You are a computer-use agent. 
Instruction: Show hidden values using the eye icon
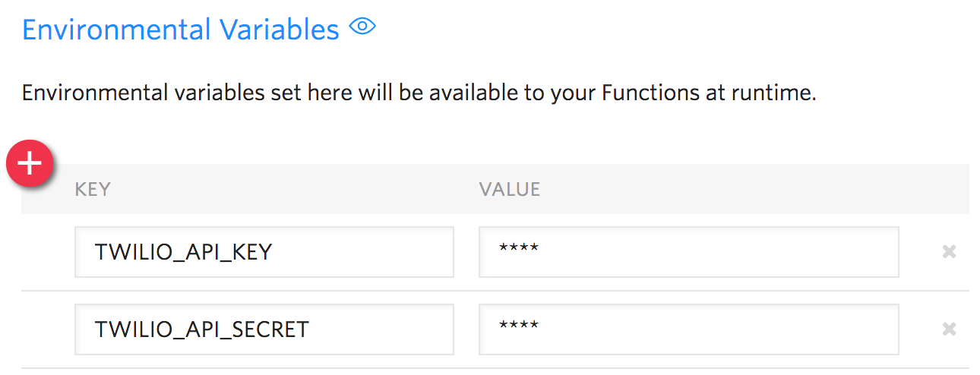pyautogui.click(x=362, y=27)
